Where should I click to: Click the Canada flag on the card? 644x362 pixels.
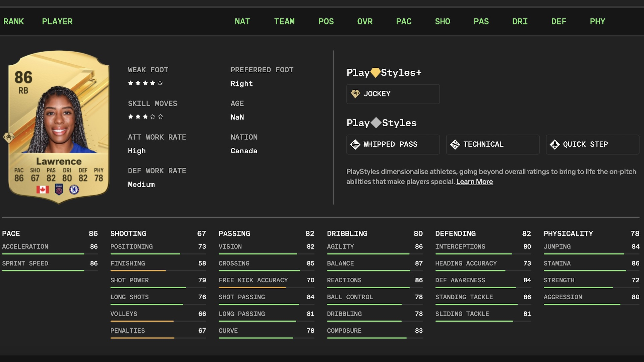click(x=43, y=190)
